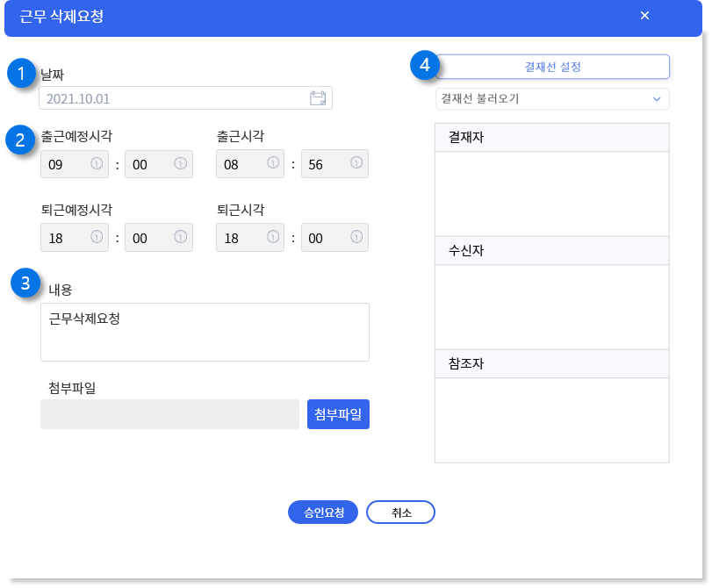712x588 pixels.
Task: Click clock icon in 퇴근시각 hour field
Action: point(273,237)
